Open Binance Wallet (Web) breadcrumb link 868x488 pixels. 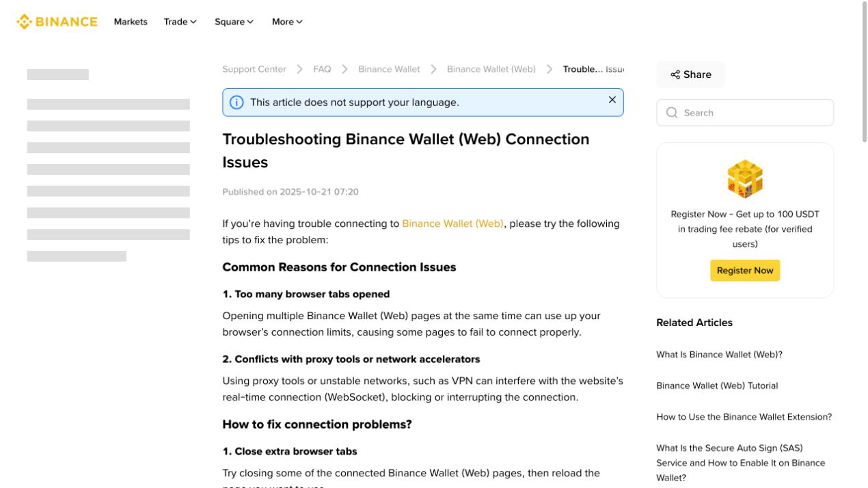tap(491, 69)
